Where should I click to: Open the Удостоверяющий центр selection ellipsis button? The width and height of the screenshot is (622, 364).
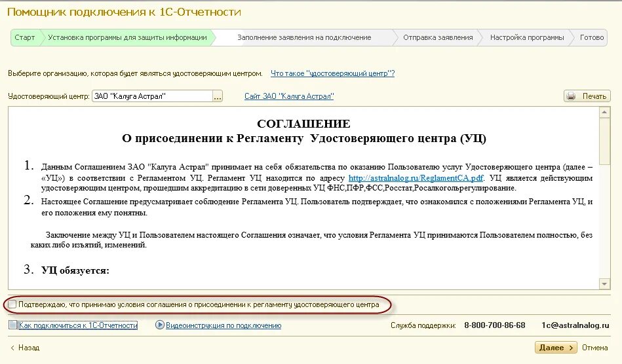pos(218,96)
